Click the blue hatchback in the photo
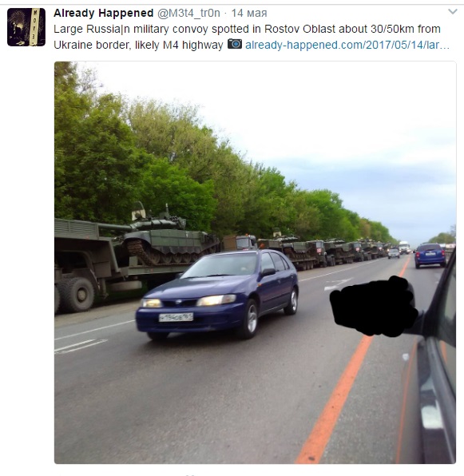The image size is (464, 476). point(217,293)
